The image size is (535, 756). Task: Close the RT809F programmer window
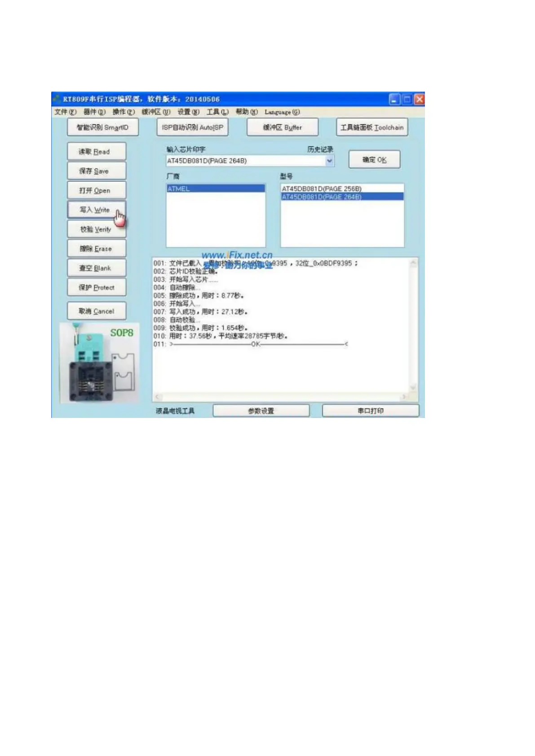coord(419,99)
